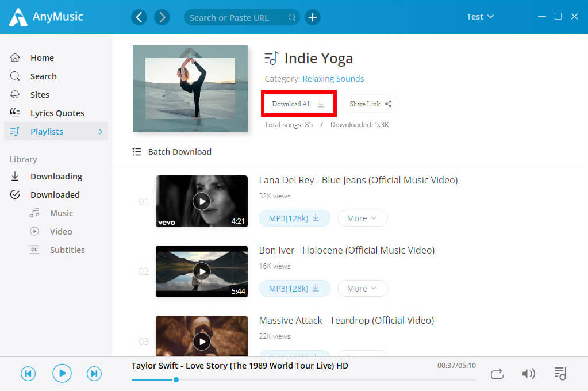The height and width of the screenshot is (391, 588).
Task: Expand More options for Holocene
Action: (362, 289)
